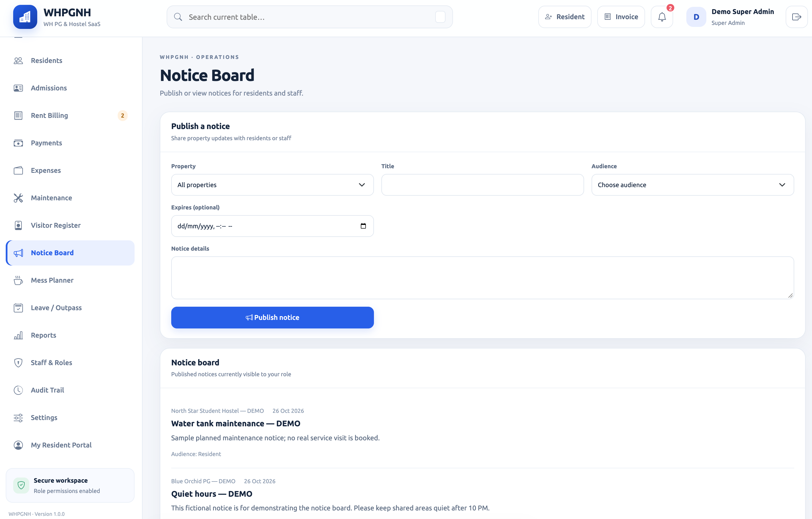The width and height of the screenshot is (812, 519).
Task: Go to Mess Planner page
Action: 70,280
